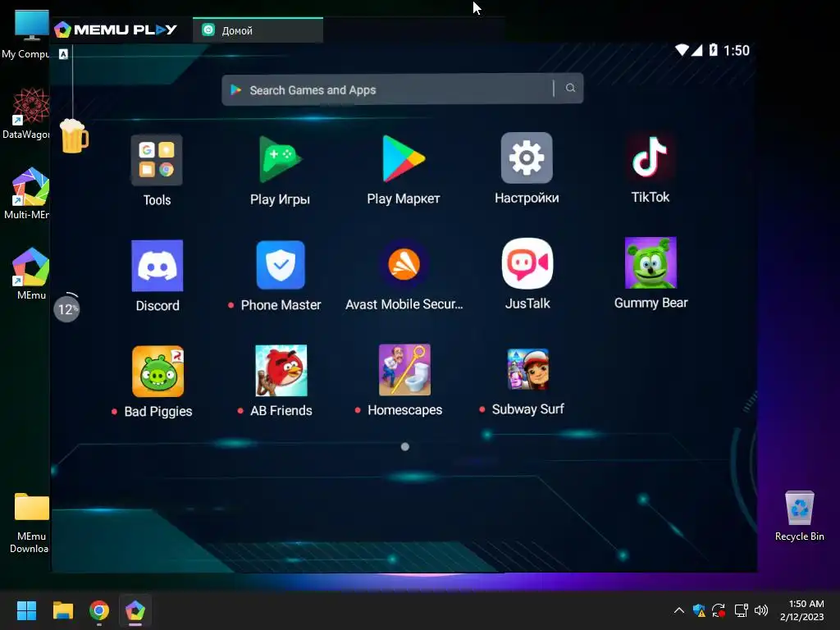Click the beer mug floating widget

(x=74, y=136)
